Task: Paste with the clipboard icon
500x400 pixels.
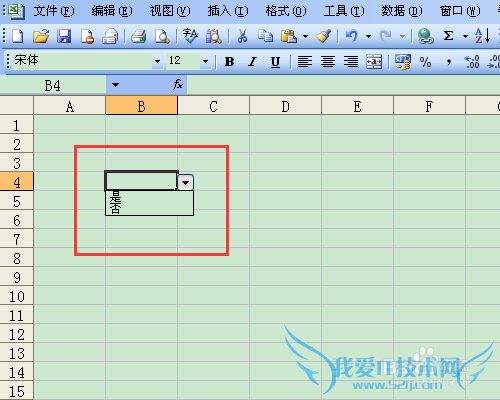Action: click(289, 36)
